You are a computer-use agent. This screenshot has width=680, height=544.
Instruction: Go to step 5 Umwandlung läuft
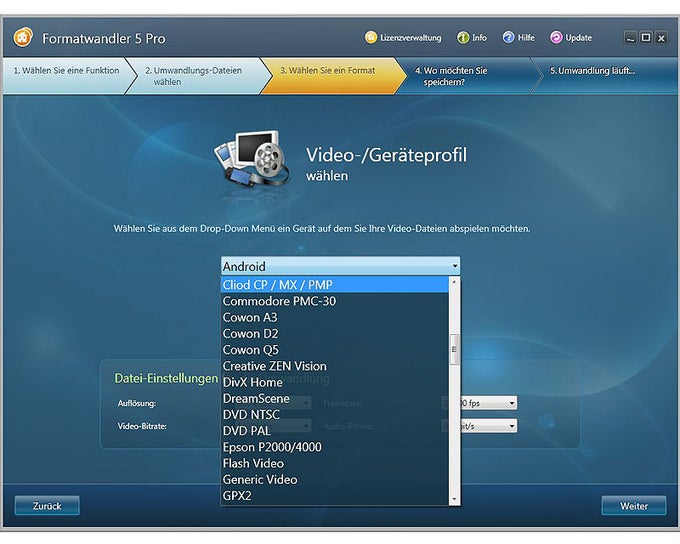pos(605,76)
